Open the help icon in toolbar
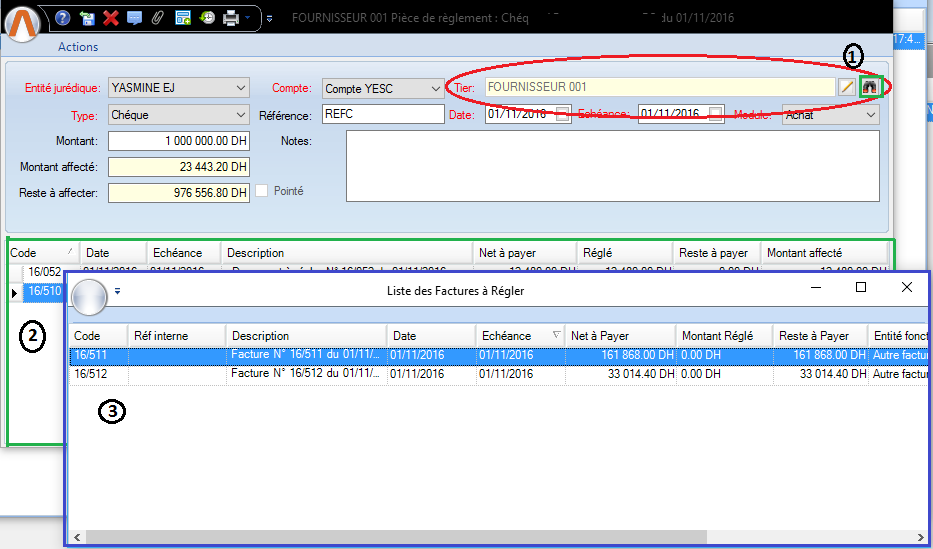933x549 pixels. pos(63,18)
